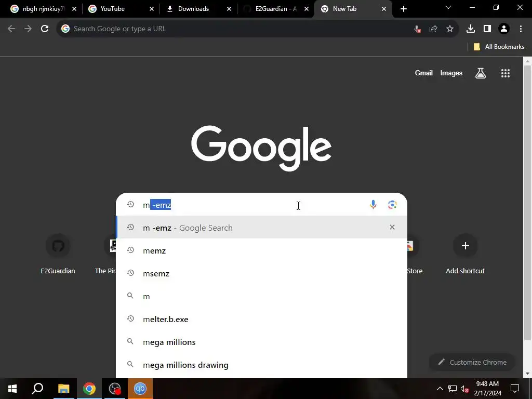
Task: Select the 'm -emz' Google Search suggestion
Action: (261, 228)
